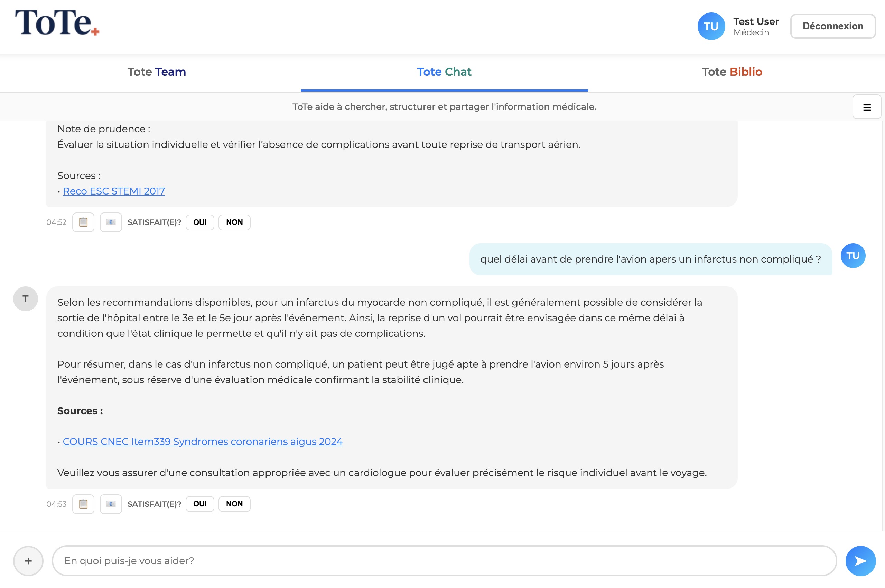Click the 'Note de prudence :' text

(104, 129)
